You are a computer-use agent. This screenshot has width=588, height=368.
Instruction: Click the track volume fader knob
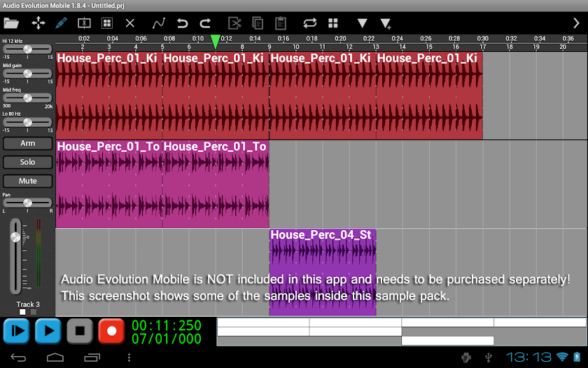click(15, 237)
